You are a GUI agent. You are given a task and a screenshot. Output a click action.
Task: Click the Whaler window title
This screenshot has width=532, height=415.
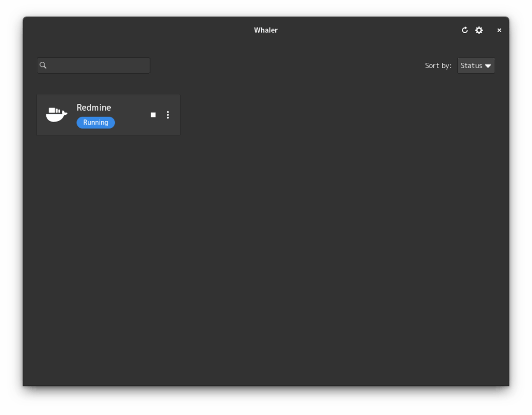[265, 30]
